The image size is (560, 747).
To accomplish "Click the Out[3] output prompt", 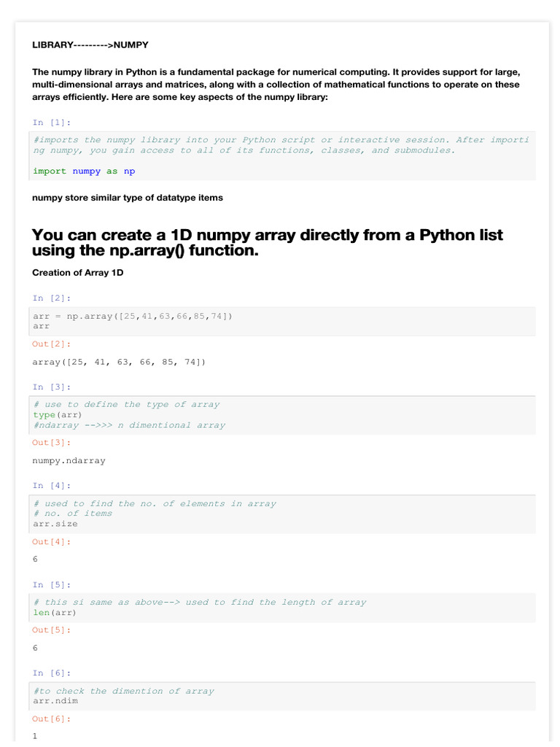I will 52,443.
